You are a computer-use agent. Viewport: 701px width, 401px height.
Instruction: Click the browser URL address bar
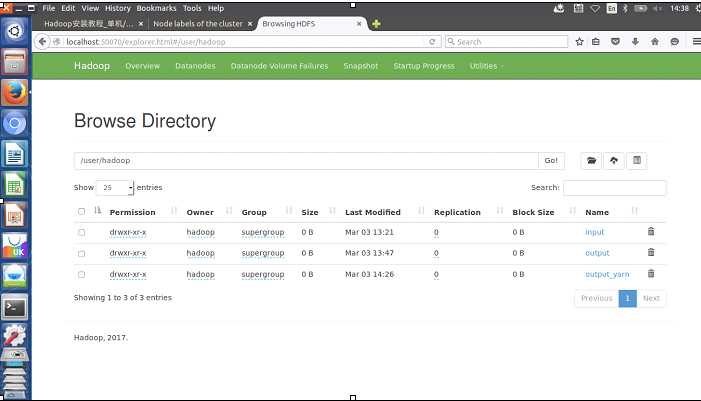[x=244, y=42]
